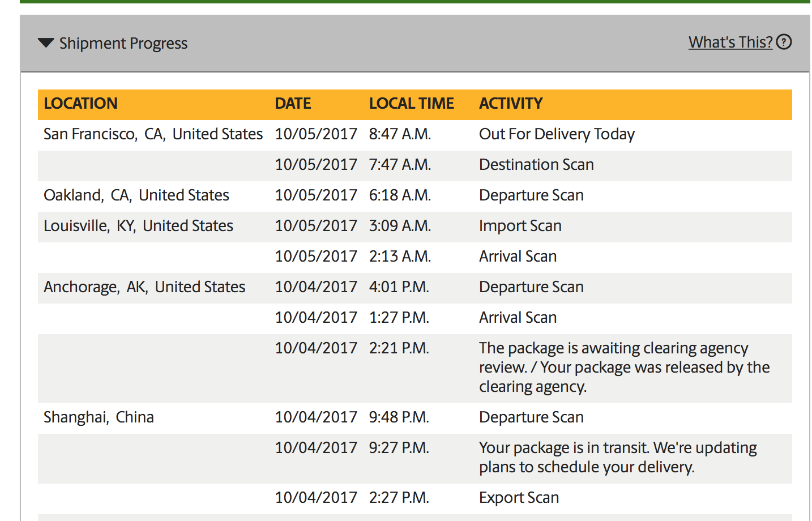Select the Export Scan activity text

point(519,498)
